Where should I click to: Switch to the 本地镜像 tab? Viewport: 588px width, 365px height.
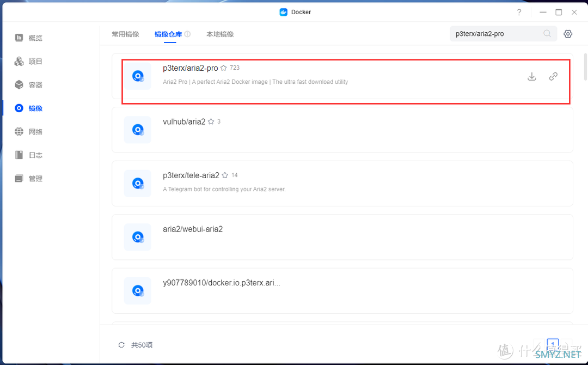(x=220, y=34)
